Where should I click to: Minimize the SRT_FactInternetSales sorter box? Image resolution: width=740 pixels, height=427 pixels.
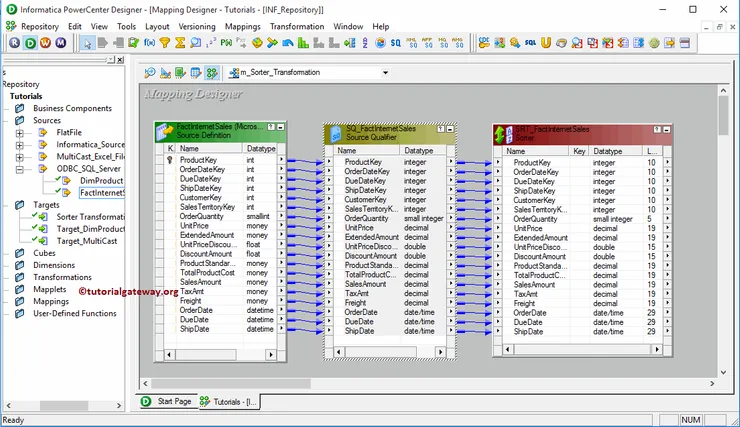[x=666, y=129]
